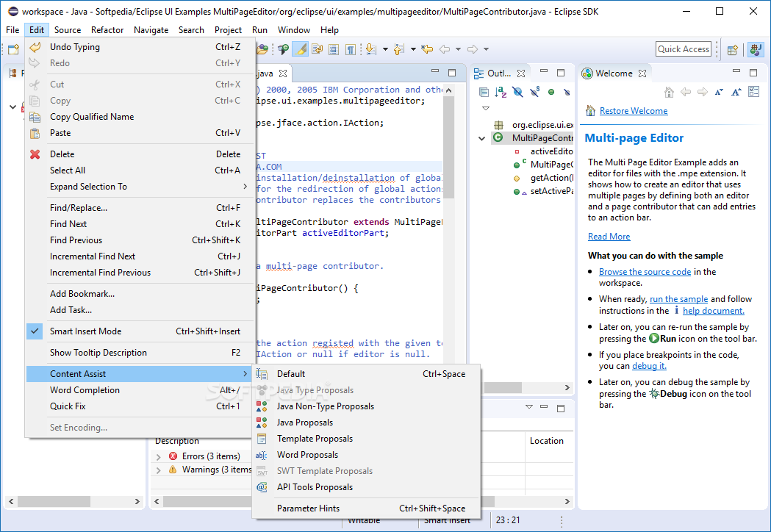Open Previous Annotation dropdown arrow
Screen dimensions: 771x532
[x=414, y=49]
